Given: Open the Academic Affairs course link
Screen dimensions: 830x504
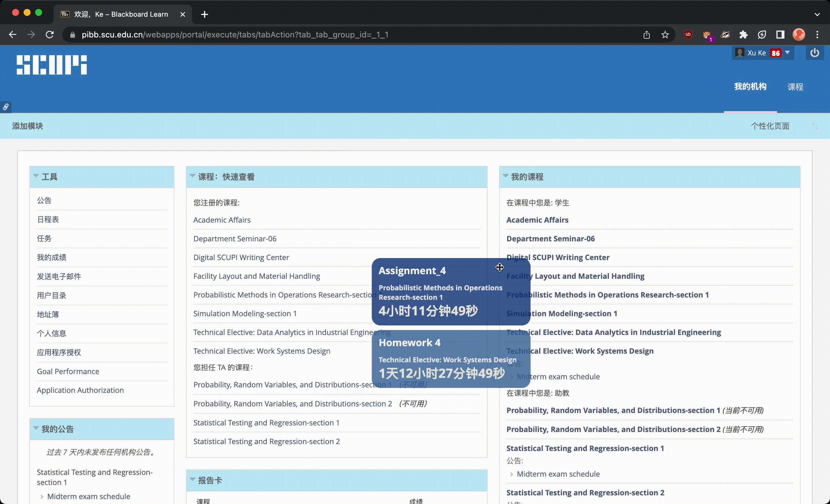Looking at the screenshot, I should pos(222,219).
